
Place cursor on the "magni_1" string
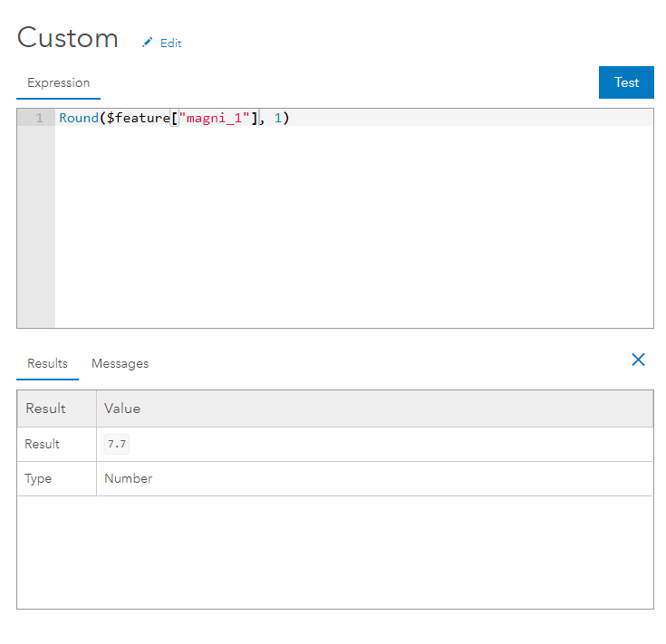coord(214,118)
